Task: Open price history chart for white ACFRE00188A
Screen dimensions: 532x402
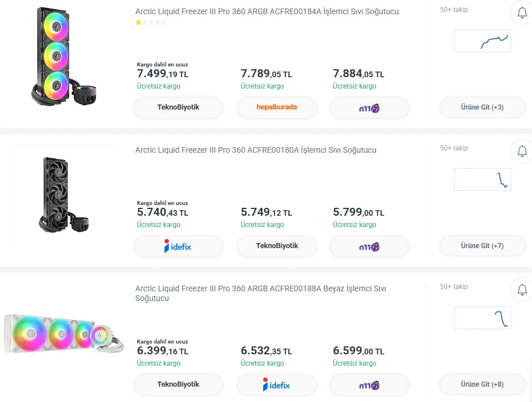Action: (x=482, y=318)
